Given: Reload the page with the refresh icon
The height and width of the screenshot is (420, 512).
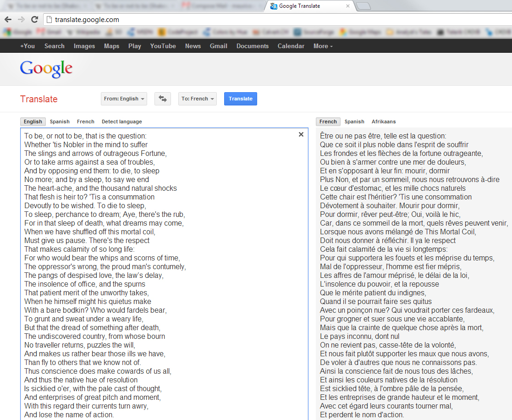Looking at the screenshot, I should 35,20.
